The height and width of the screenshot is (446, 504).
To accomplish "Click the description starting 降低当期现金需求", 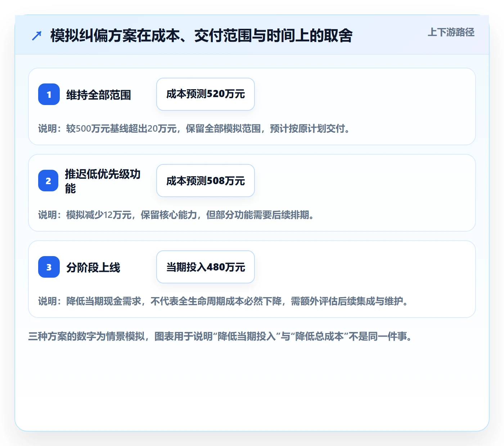I will 224,301.
